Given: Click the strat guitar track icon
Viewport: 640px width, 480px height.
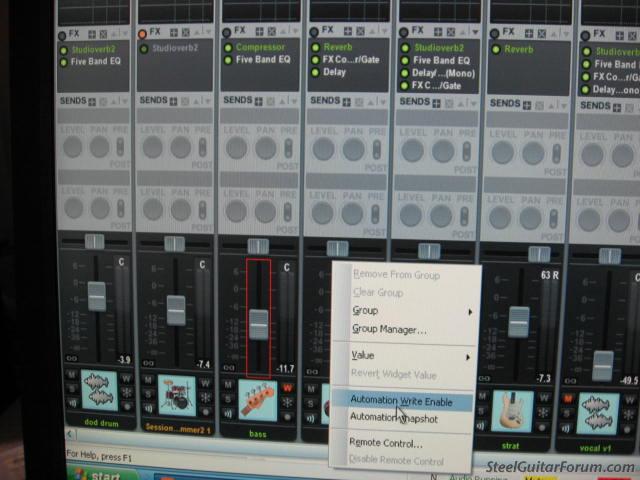Looking at the screenshot, I should click(514, 409).
